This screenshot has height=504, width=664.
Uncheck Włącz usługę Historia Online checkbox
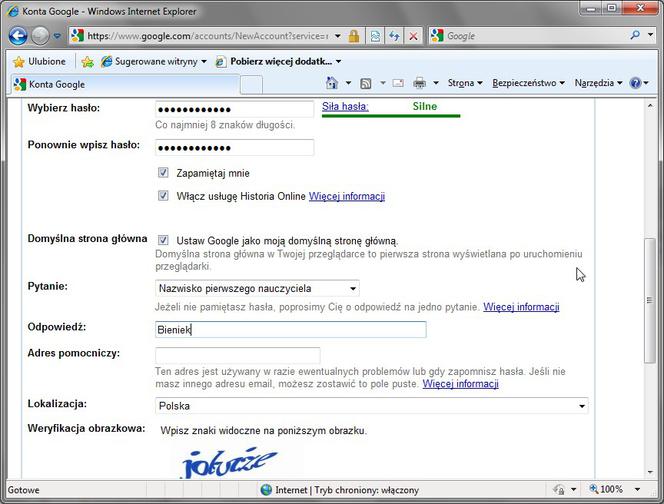click(x=163, y=195)
